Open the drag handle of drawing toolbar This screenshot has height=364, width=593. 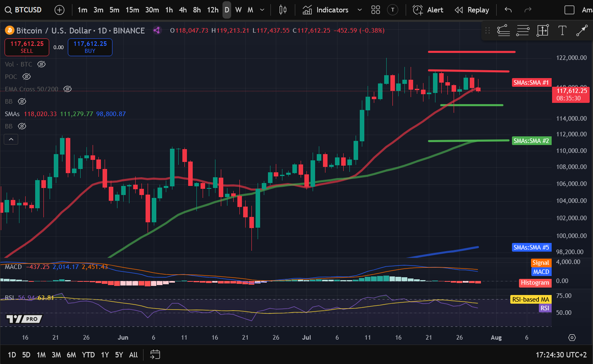tap(488, 30)
